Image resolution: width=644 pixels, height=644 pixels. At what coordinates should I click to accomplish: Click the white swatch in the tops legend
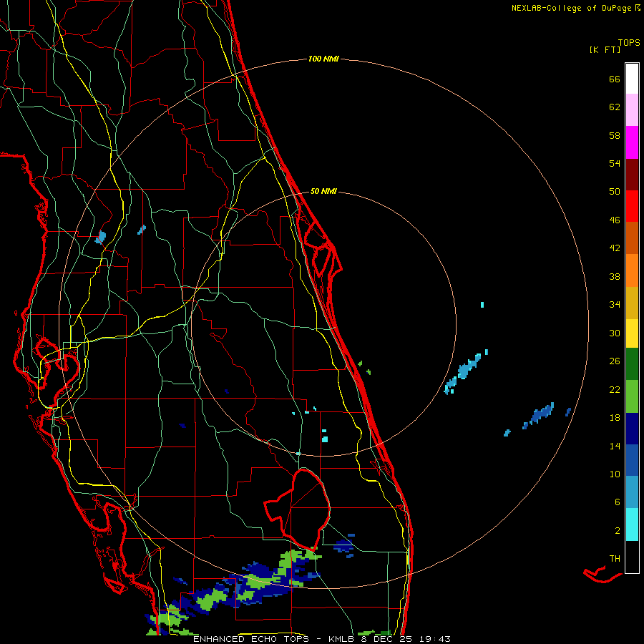coord(632,79)
